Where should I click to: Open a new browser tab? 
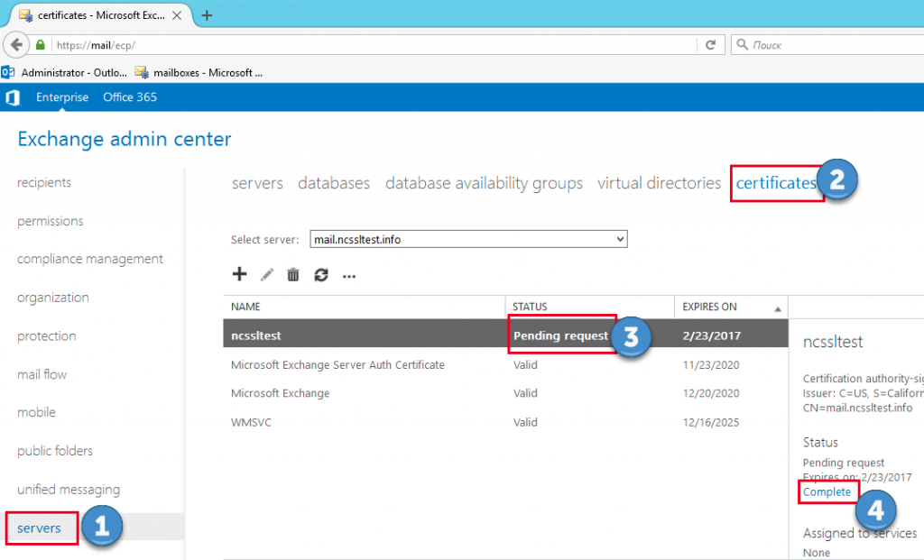[x=207, y=15]
